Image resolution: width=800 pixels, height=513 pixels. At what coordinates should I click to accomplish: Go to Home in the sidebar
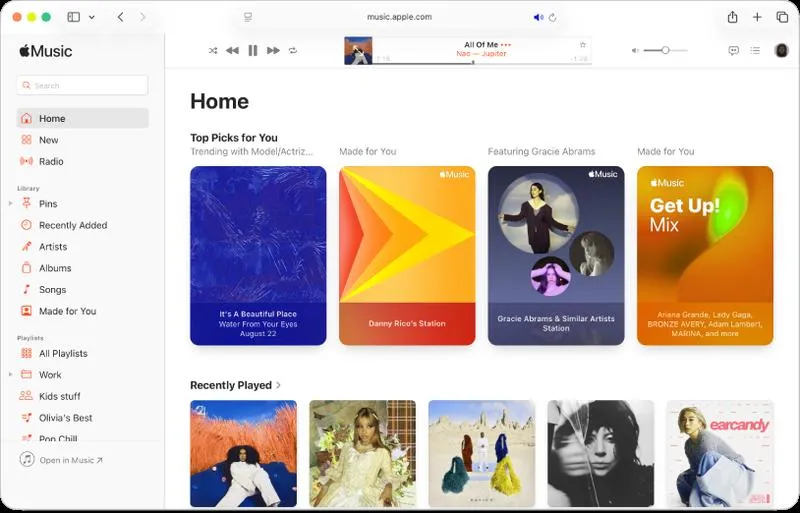point(83,118)
